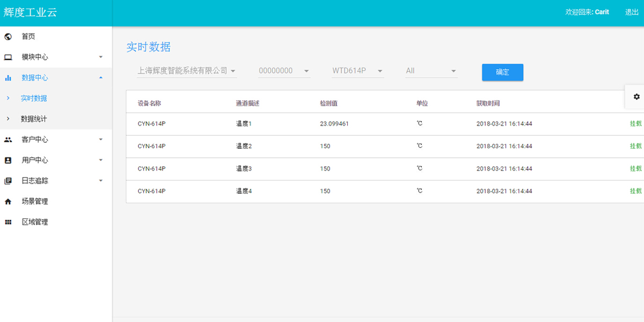Click the bar chart icon for 数据中心
This screenshot has width=644, height=322.
point(8,78)
